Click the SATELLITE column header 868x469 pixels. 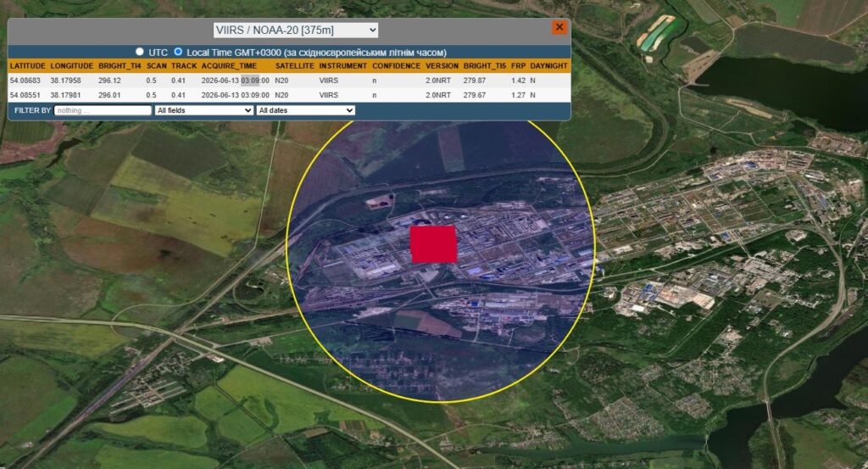point(294,65)
